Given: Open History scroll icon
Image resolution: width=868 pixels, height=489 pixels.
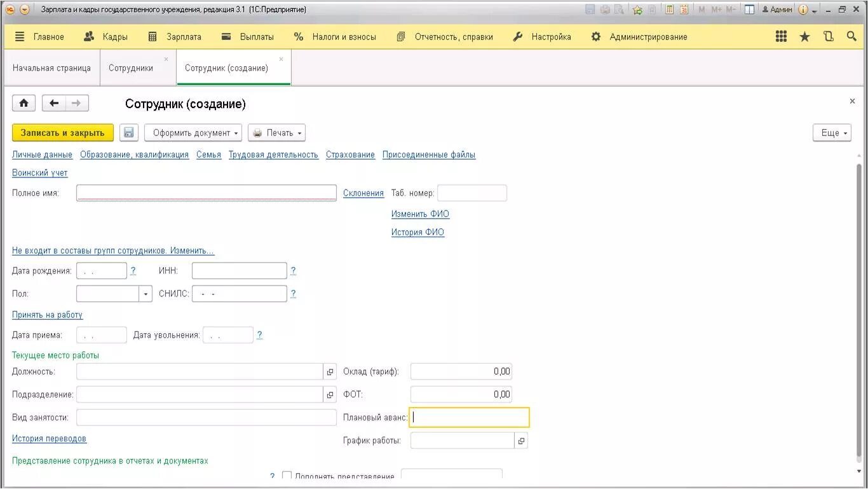Looking at the screenshot, I should pos(828,37).
